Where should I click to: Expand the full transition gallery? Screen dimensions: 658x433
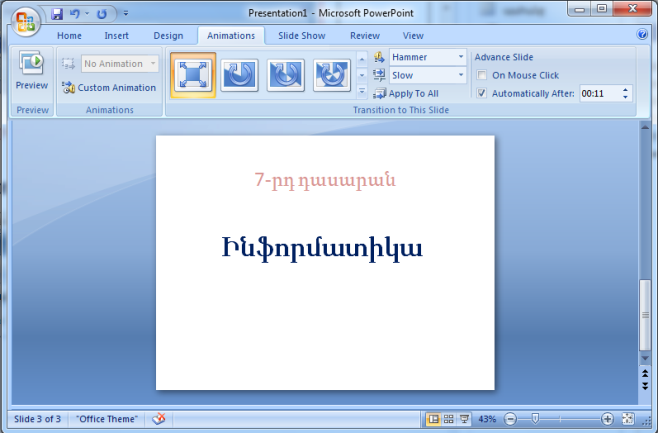(x=362, y=91)
